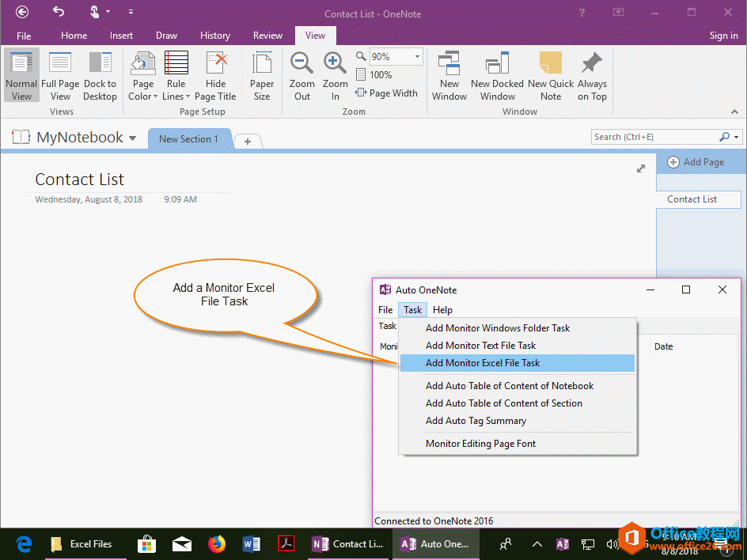Expand page to full view arrow icon
The image size is (747, 560).
point(641,168)
